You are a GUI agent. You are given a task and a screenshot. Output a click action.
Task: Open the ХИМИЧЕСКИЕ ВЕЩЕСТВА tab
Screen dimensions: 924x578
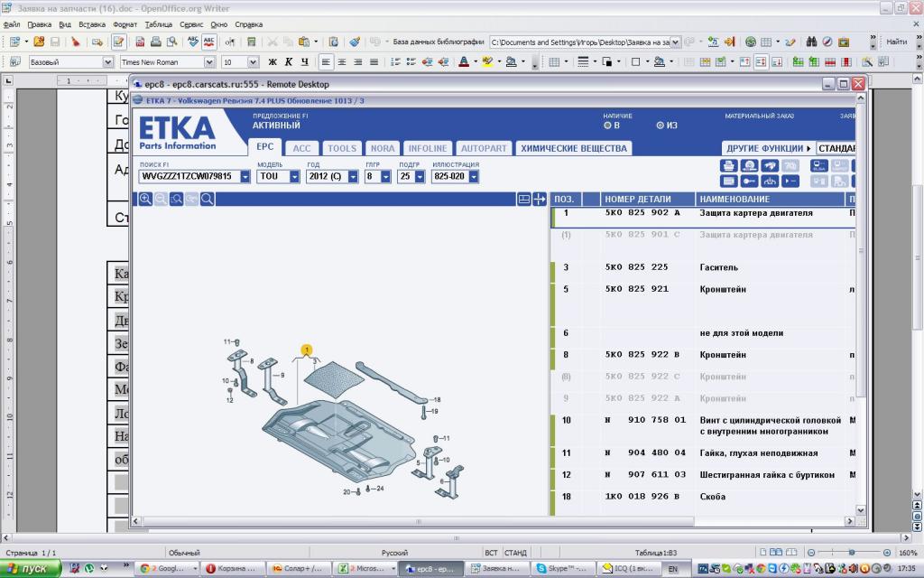(x=574, y=149)
